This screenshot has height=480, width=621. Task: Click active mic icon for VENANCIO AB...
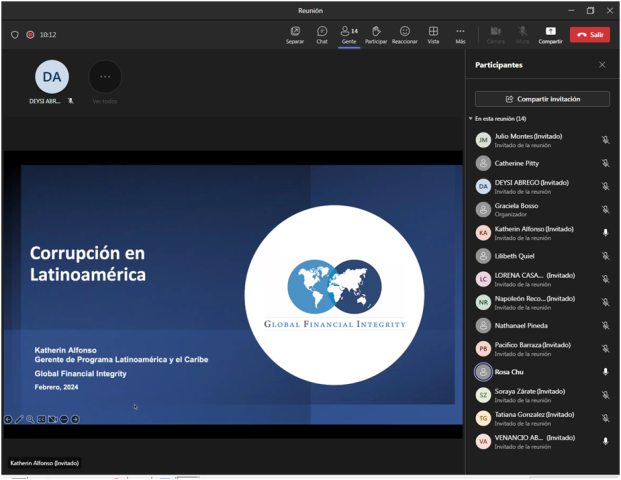[605, 441]
